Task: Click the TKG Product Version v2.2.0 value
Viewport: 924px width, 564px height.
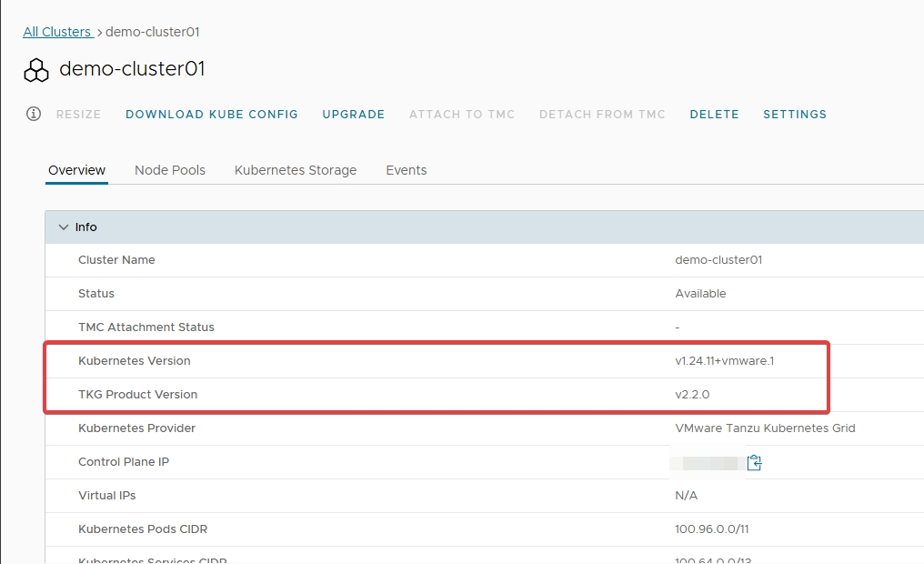Action: tap(693, 395)
